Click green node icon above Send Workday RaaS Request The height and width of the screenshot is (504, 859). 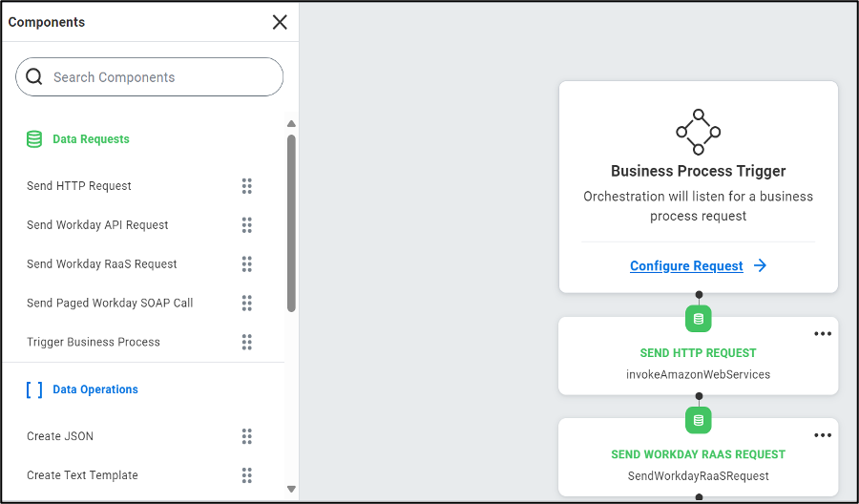tap(698, 419)
